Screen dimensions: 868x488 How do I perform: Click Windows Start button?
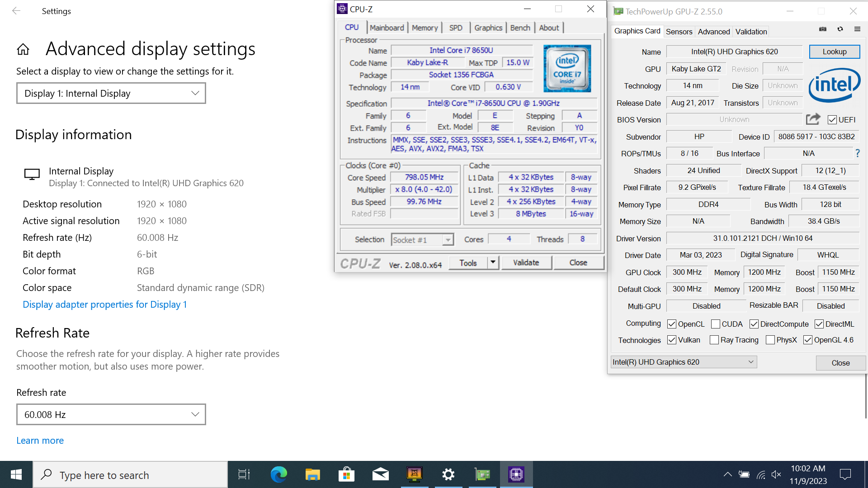point(16,474)
